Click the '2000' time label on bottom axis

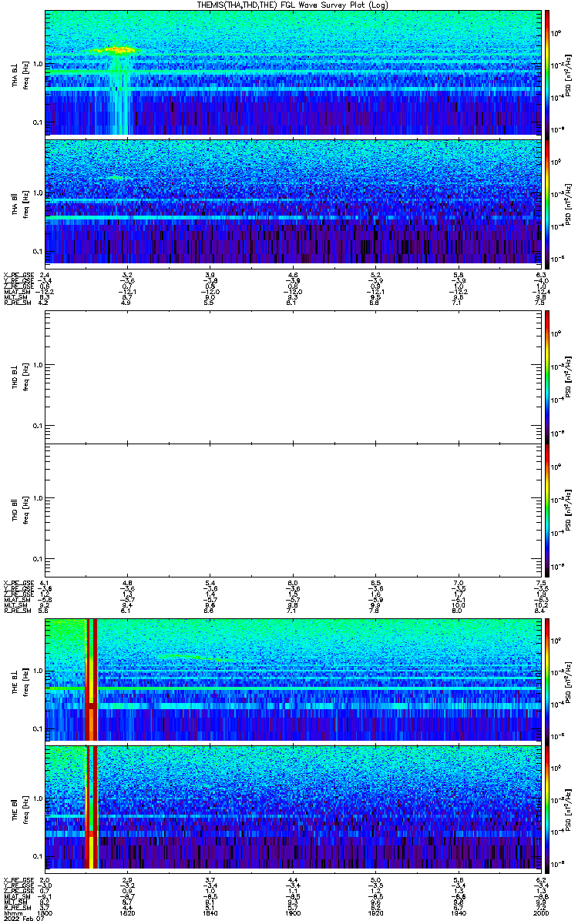[x=541, y=913]
